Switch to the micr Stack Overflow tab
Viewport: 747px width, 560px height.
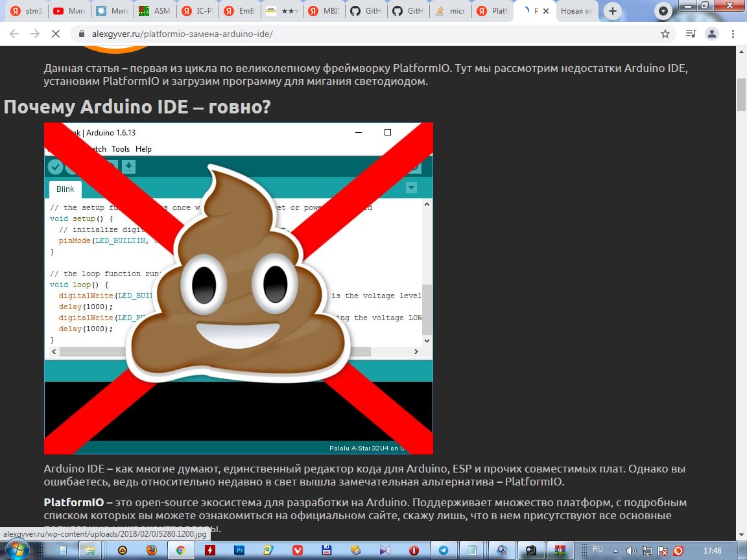click(x=452, y=11)
